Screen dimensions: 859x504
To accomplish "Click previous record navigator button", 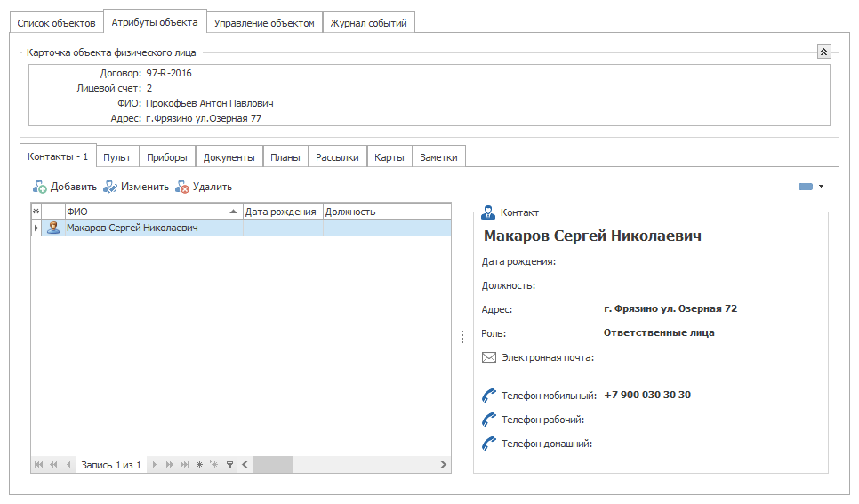I will click(68, 465).
